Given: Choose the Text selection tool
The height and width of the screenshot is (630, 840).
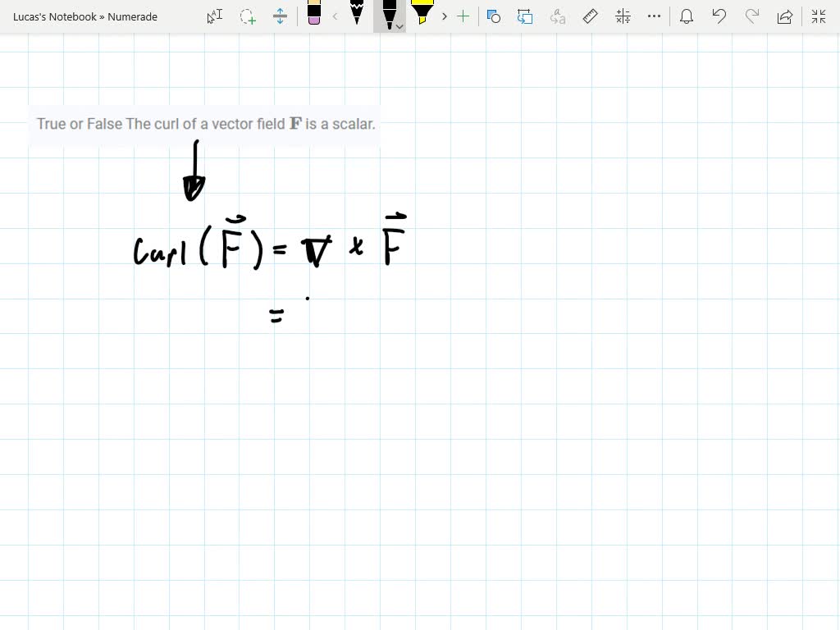Looking at the screenshot, I should pyautogui.click(x=214, y=16).
